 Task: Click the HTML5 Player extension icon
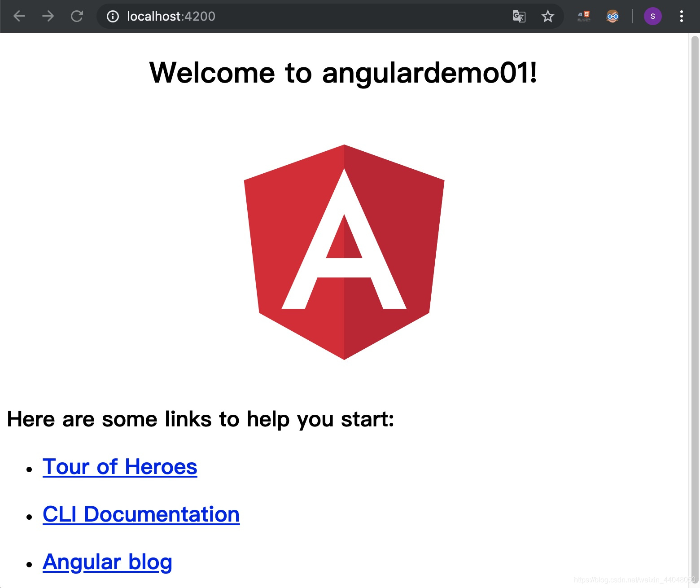pyautogui.click(x=583, y=16)
